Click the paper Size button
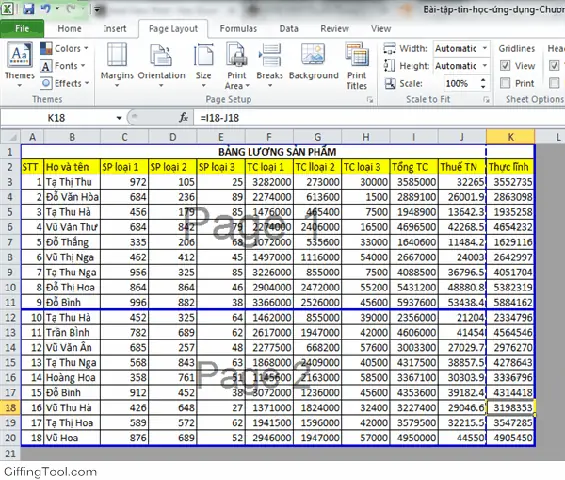 click(x=204, y=65)
